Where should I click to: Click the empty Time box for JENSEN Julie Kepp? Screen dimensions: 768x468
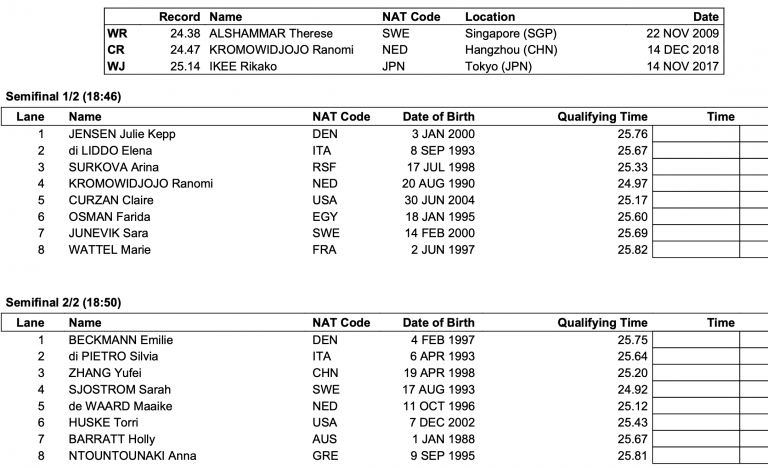click(x=695, y=133)
